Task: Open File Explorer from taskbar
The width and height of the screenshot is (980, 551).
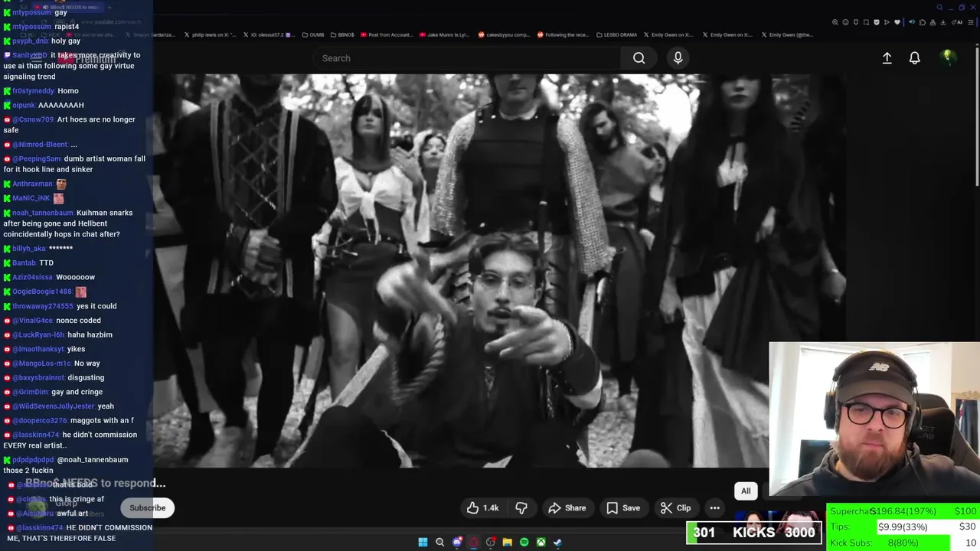Action: coord(507,542)
